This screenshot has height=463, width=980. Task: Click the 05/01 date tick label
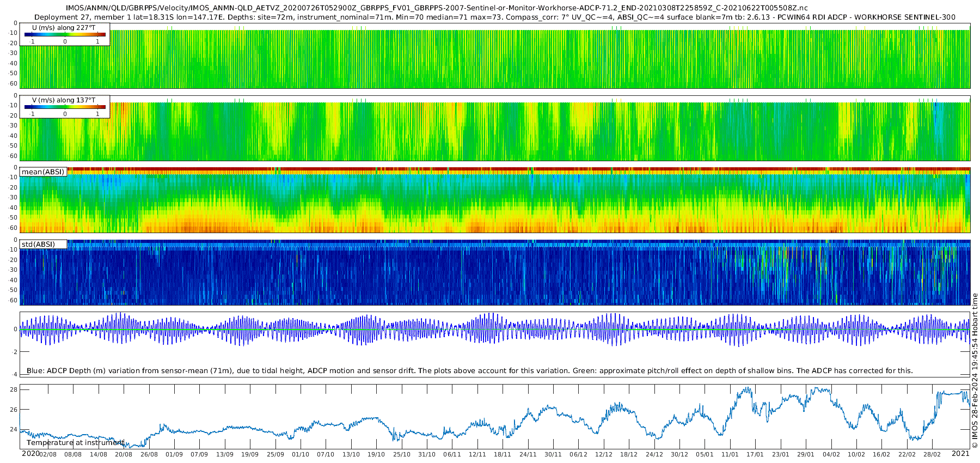point(705,454)
